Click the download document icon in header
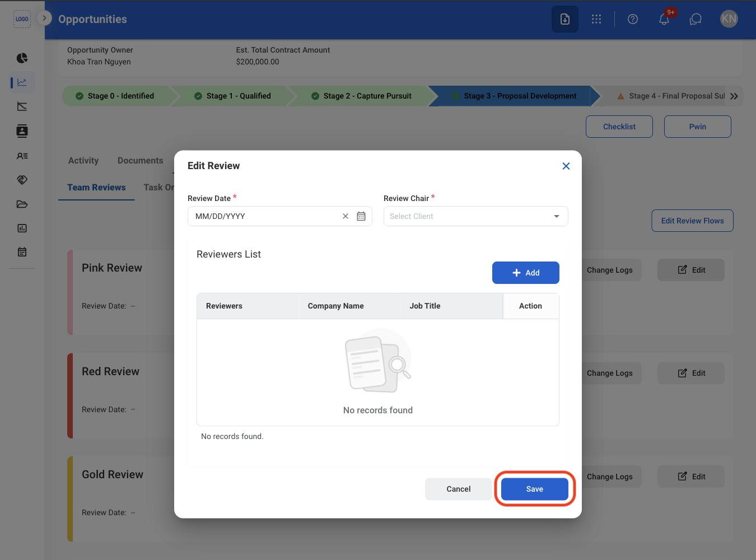This screenshot has height=560, width=756. tap(565, 19)
